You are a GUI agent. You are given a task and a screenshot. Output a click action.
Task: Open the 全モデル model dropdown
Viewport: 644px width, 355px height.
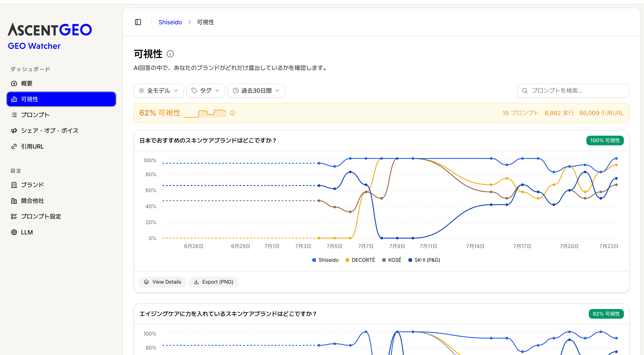click(159, 91)
